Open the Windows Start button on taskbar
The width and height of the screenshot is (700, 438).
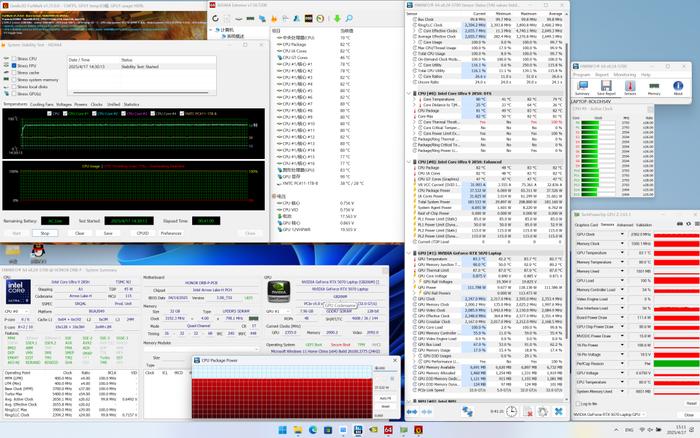[283, 430]
